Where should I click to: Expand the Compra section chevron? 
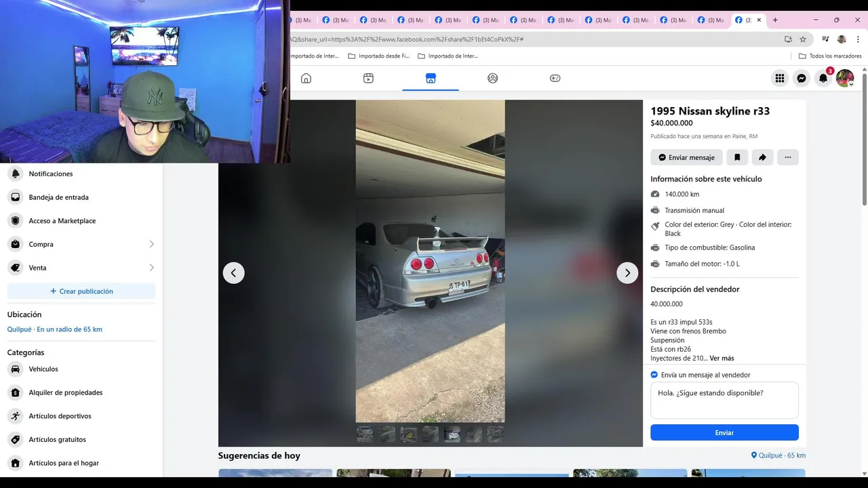tap(151, 244)
